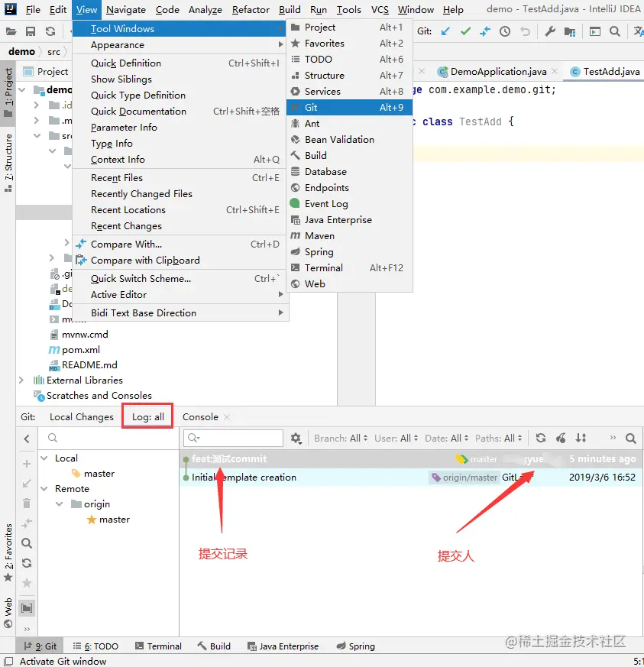Image resolution: width=644 pixels, height=667 pixels.
Task: Open Project Structure icon in toolbar
Action: [570, 31]
